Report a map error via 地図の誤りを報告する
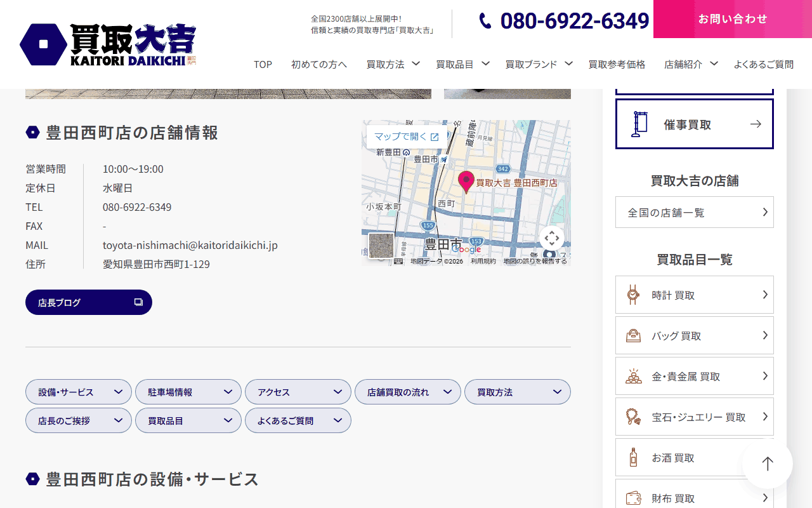 535,261
